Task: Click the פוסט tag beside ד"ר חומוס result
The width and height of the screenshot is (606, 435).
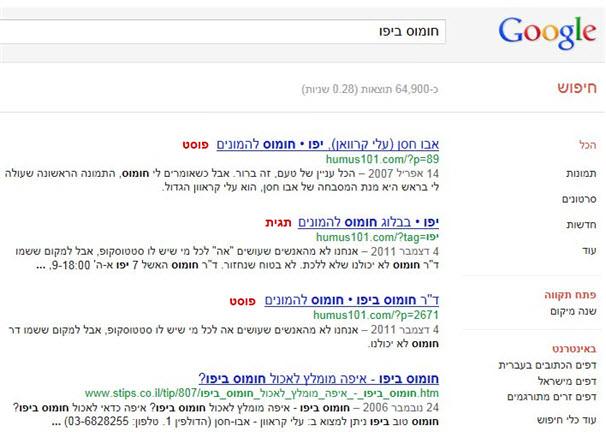Action: click(243, 301)
